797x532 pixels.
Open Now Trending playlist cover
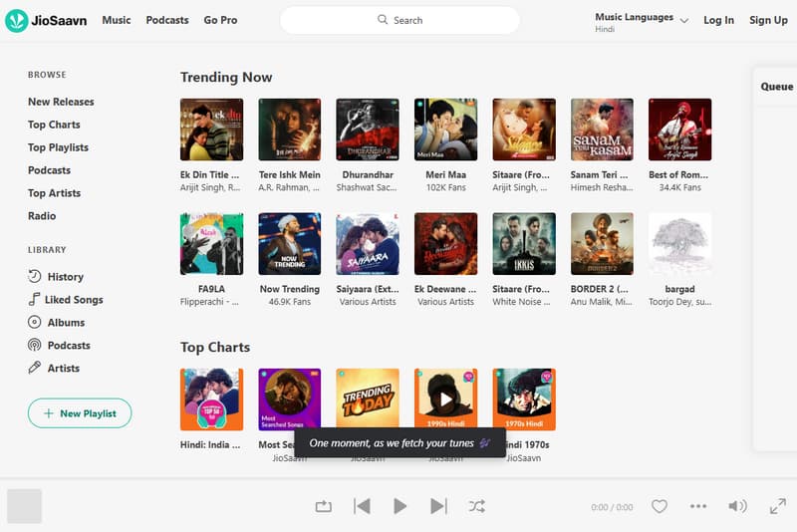click(x=290, y=244)
